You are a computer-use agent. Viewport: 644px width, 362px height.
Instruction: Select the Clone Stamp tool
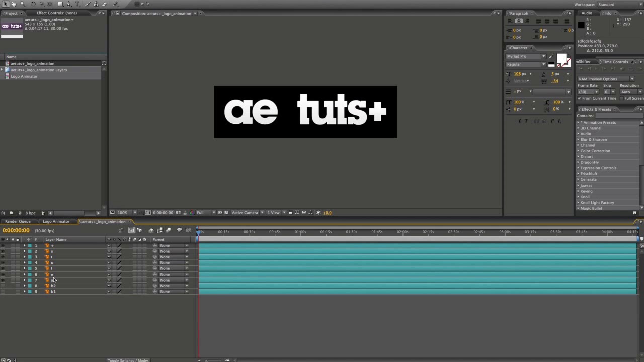coord(96,4)
